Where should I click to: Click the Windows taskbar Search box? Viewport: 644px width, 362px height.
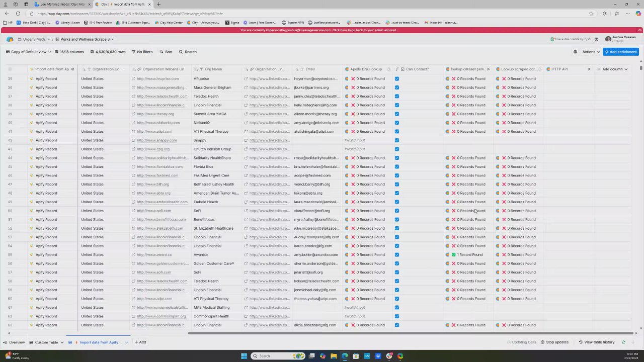[x=278, y=356]
